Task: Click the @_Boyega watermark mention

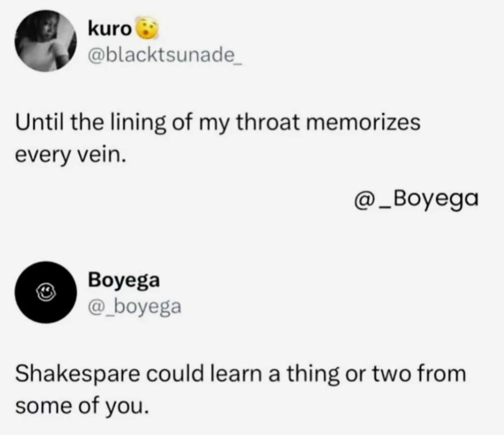Action: 416,200
